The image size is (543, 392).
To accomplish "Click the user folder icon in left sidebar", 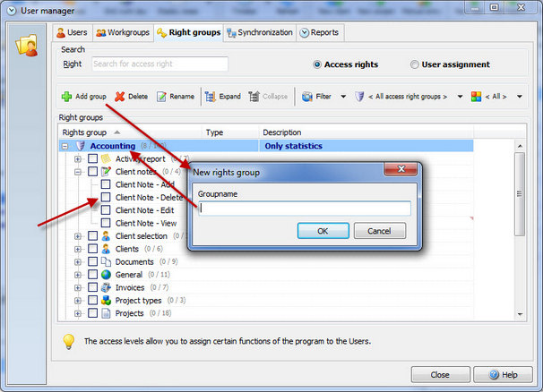I will pos(27,46).
